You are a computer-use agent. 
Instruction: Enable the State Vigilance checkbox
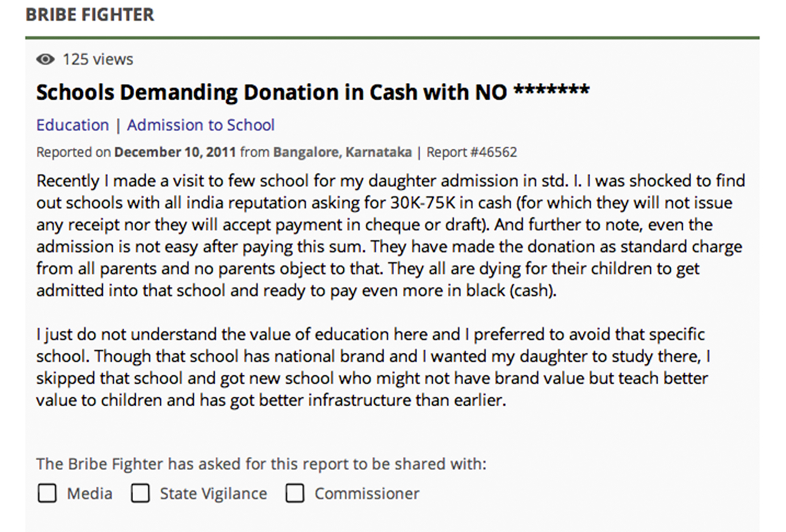(140, 493)
